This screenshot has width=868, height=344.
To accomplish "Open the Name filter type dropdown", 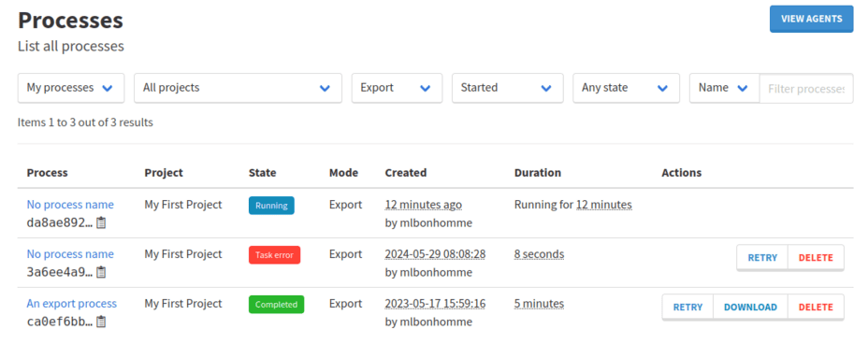I will tap(724, 88).
